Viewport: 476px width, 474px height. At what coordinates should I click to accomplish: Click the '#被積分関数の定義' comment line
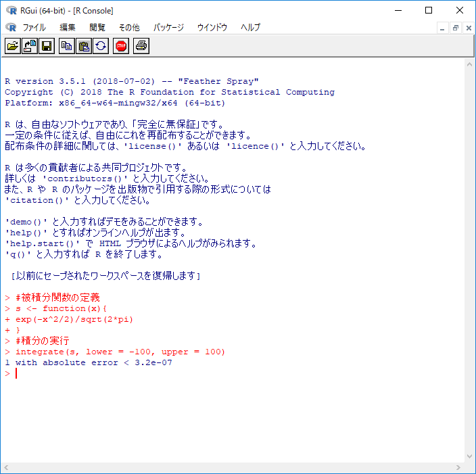57,298
